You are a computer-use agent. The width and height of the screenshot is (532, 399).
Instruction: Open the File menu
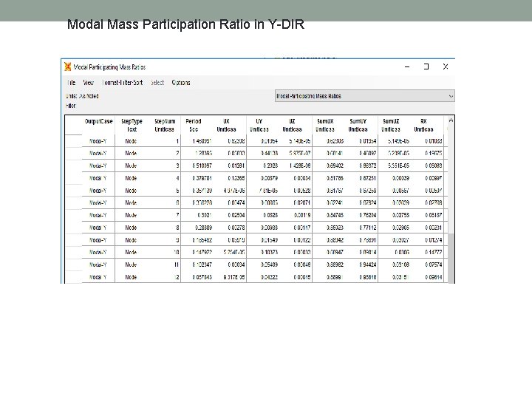(71, 83)
